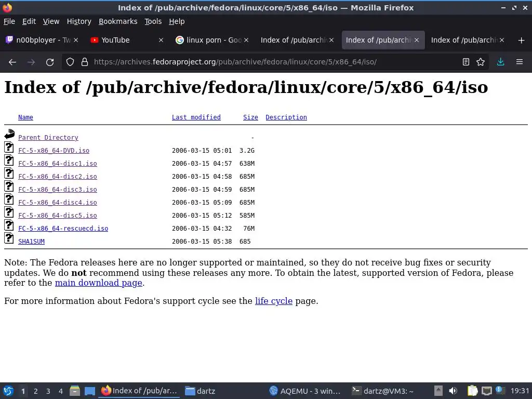Open the main download page link
The width and height of the screenshot is (532, 399).
pos(98,283)
